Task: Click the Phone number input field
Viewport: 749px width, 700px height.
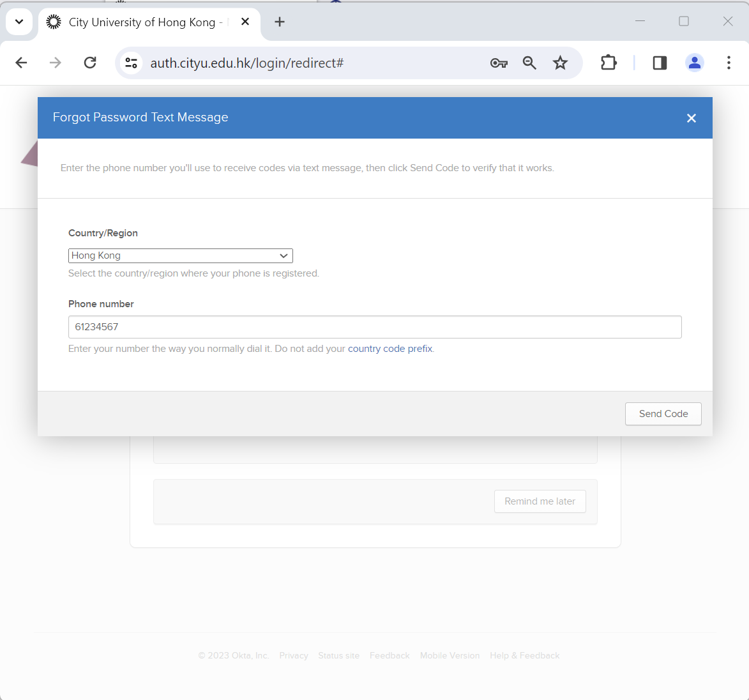Action: click(375, 327)
